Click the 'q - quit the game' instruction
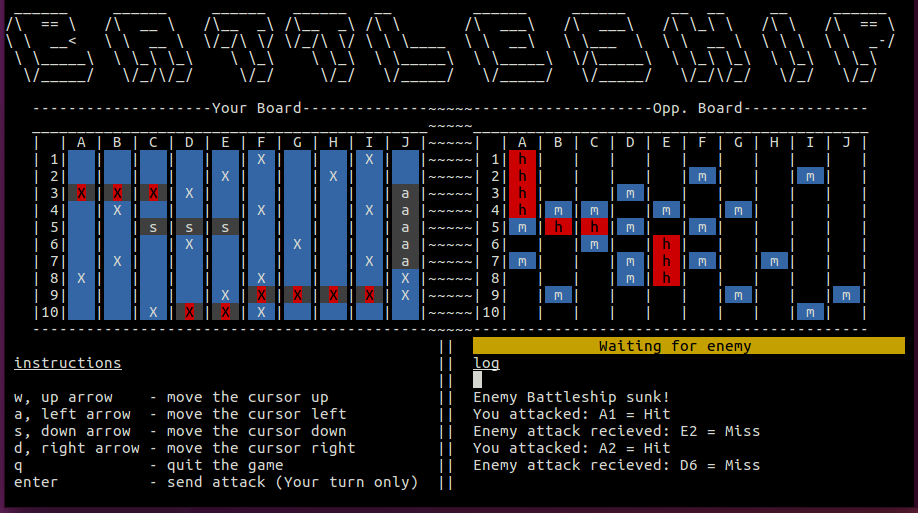The height and width of the screenshot is (513, 918). (x=149, y=465)
